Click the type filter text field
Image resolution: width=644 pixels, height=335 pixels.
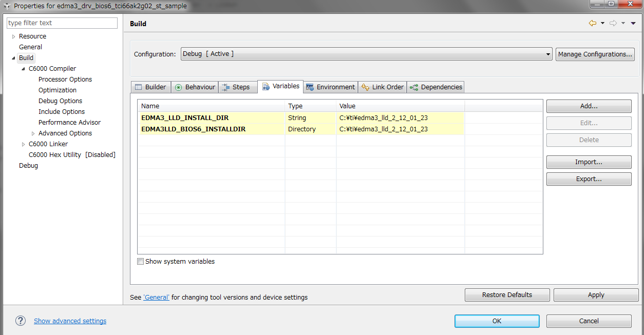pos(62,23)
